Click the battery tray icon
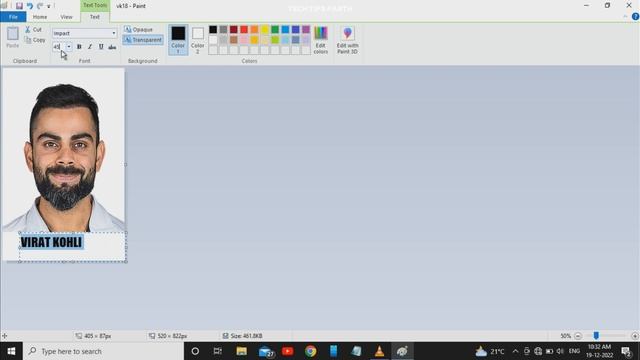This screenshot has width=640, height=360. tap(549, 351)
